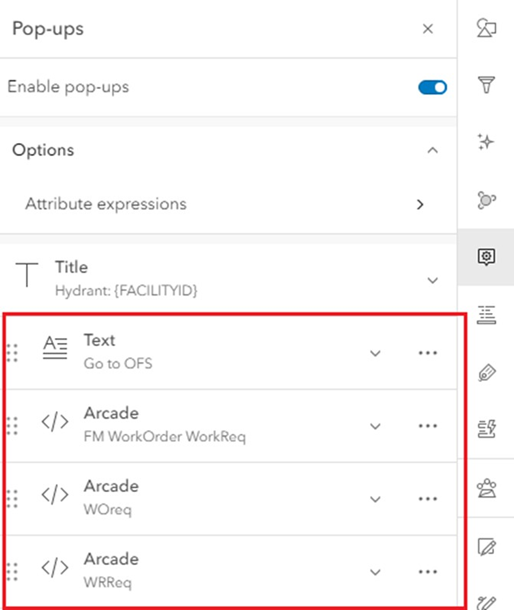
Task: Open the Labels tag icon
Action: (x=486, y=373)
